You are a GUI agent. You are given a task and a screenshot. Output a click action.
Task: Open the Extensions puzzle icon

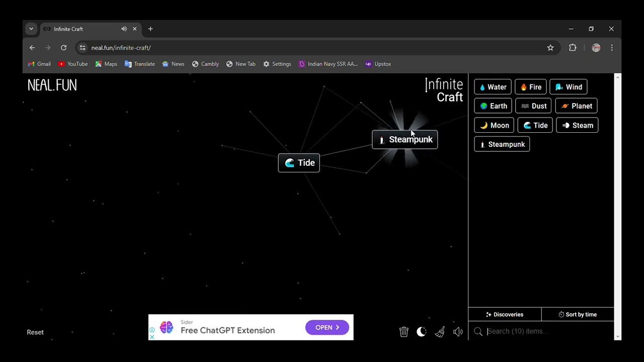click(573, 48)
